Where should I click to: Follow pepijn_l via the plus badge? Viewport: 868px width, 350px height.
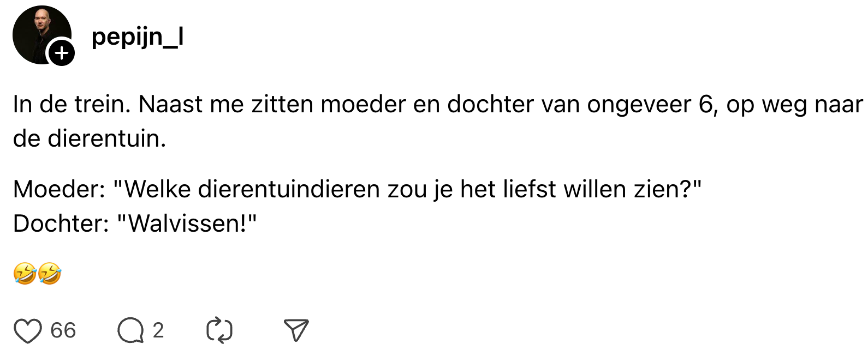(62, 53)
